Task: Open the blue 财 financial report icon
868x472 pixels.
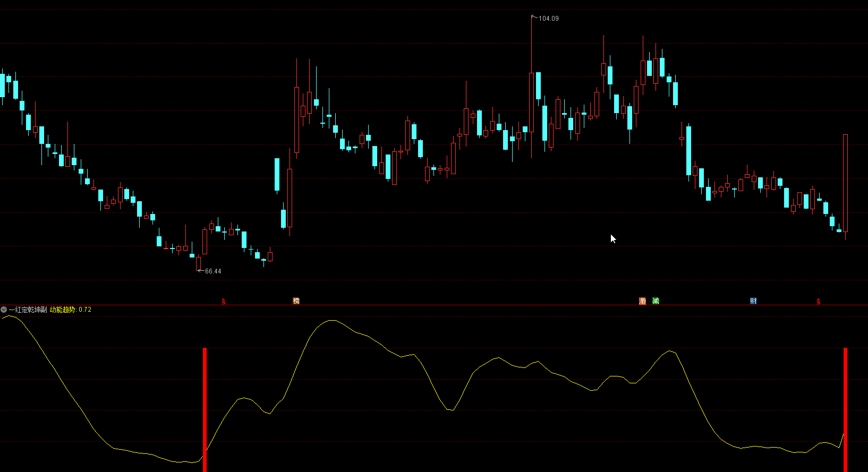Action: [753, 301]
